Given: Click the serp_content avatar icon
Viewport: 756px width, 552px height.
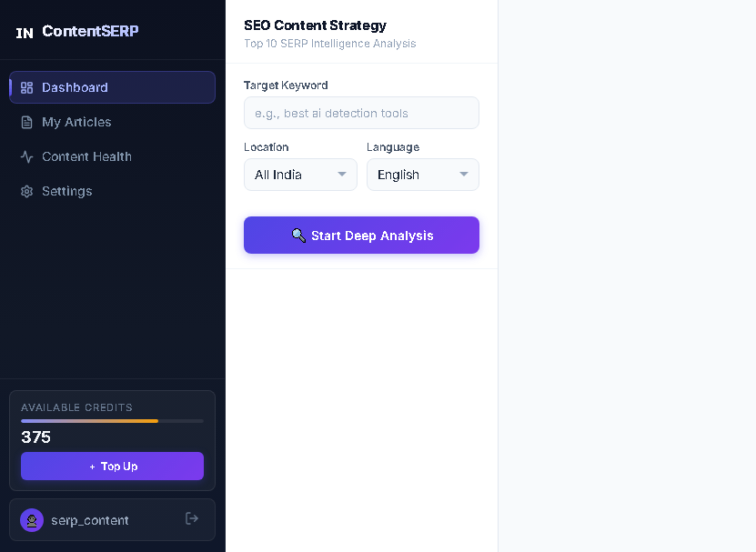Looking at the screenshot, I should click(x=32, y=519).
